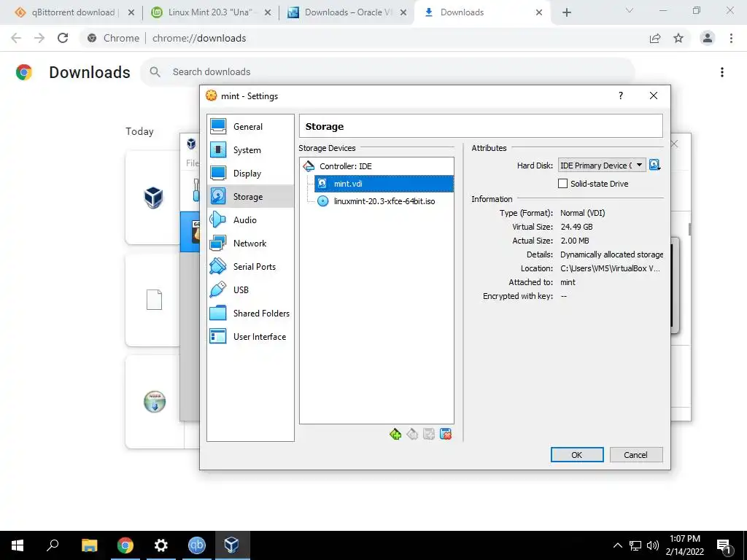Image resolution: width=747 pixels, height=560 pixels.
Task: Click OK to save settings
Action: tap(577, 455)
